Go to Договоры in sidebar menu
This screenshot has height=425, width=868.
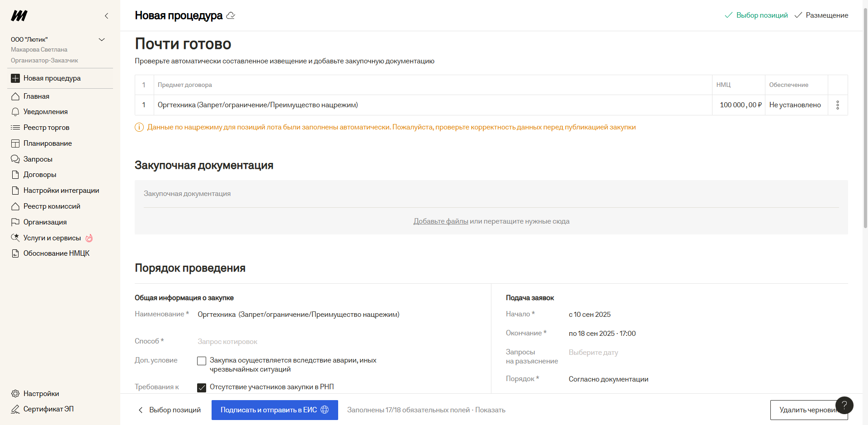tap(40, 175)
